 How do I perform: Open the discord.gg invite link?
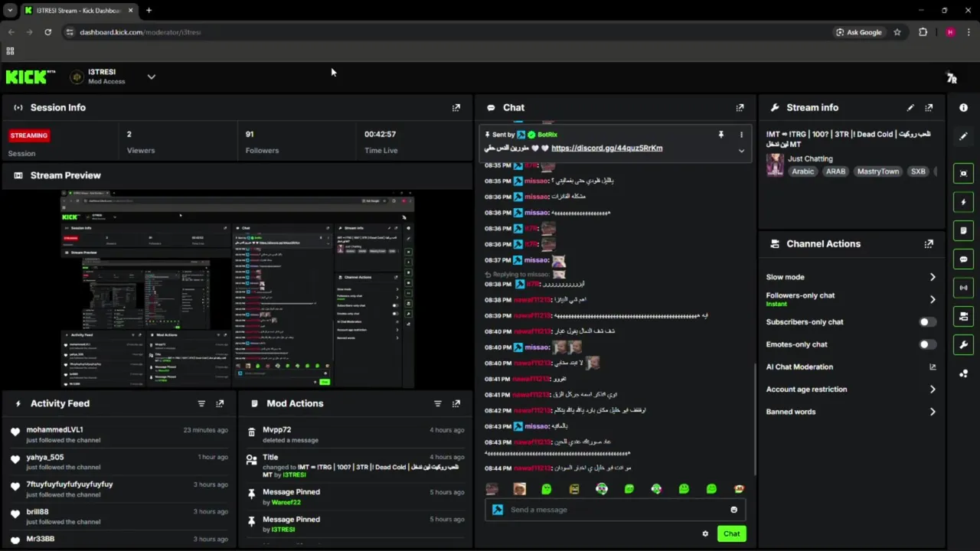[x=606, y=148]
